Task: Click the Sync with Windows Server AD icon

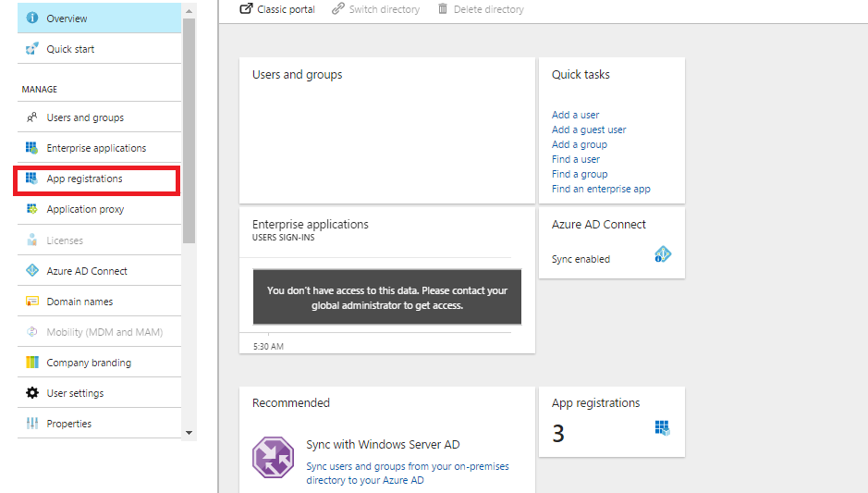Action: (x=273, y=458)
